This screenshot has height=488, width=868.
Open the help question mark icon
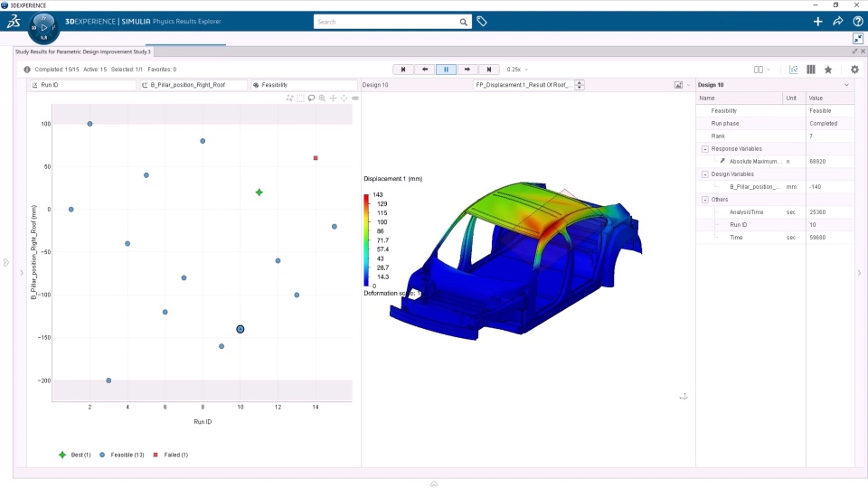pyautogui.click(x=857, y=22)
